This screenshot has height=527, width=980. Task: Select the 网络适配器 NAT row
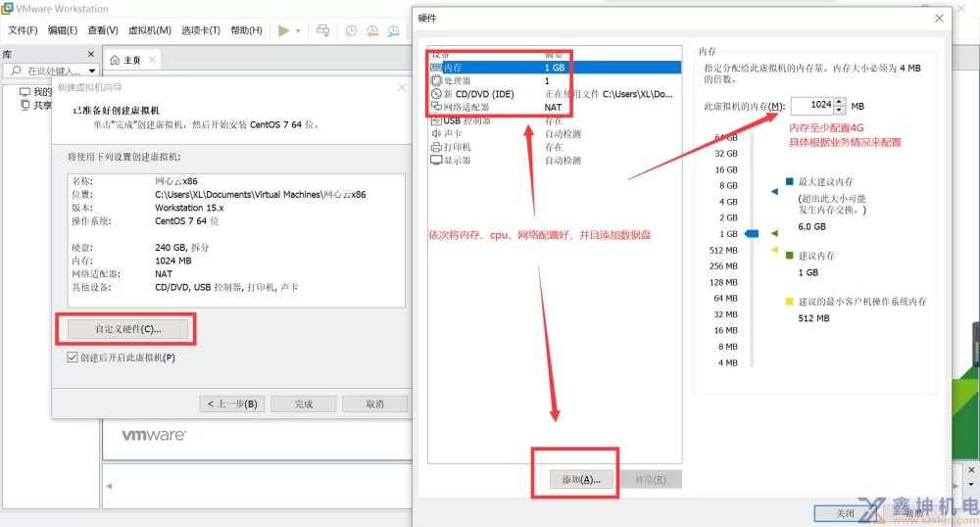click(x=555, y=107)
